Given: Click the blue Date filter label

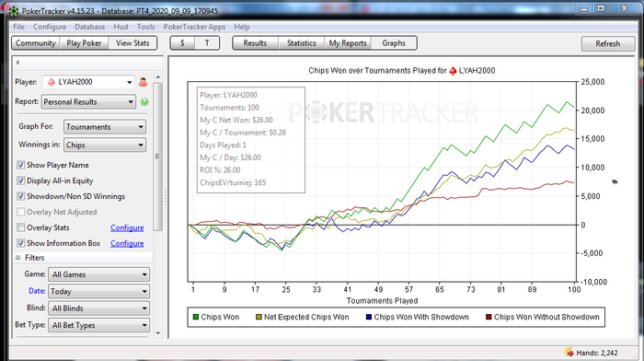Looking at the screenshot, I should (x=37, y=291).
